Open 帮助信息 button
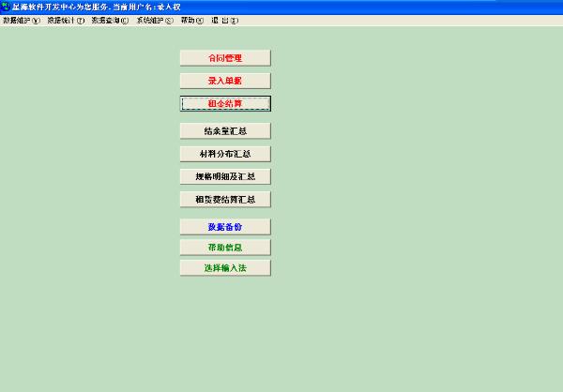 click(225, 248)
